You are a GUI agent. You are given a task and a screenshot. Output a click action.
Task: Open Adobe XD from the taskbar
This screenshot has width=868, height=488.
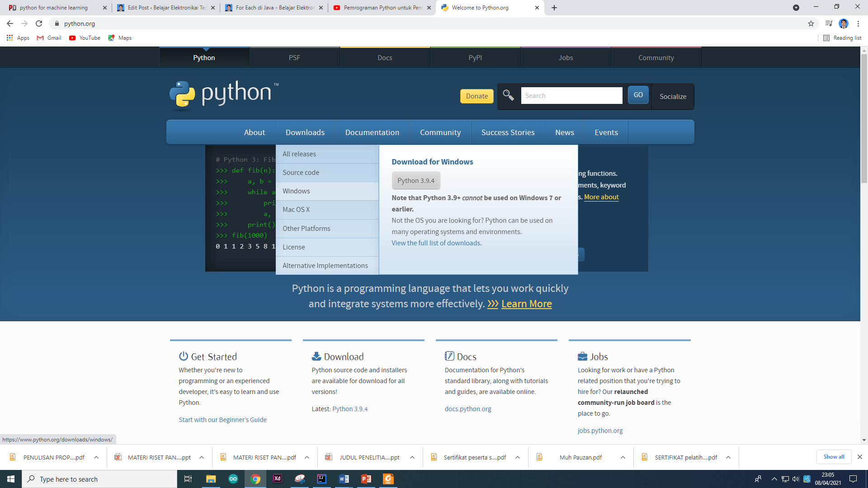coord(278,479)
